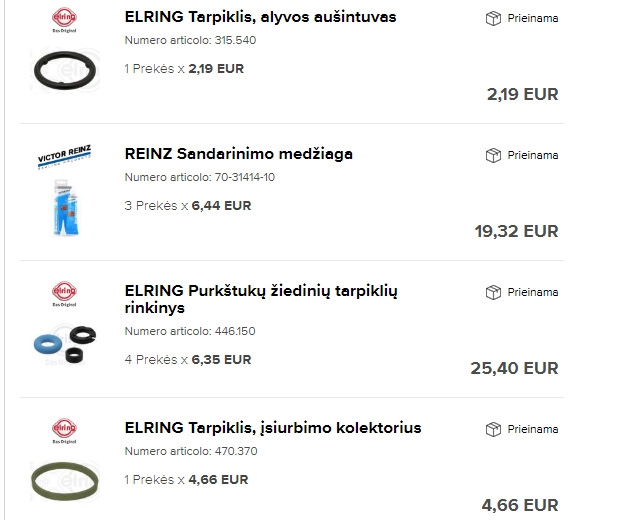Viewport: 622px width, 520px height.
Task: Click the box icon for įsiurbimo kolektorius gasket
Action: [x=493, y=429]
